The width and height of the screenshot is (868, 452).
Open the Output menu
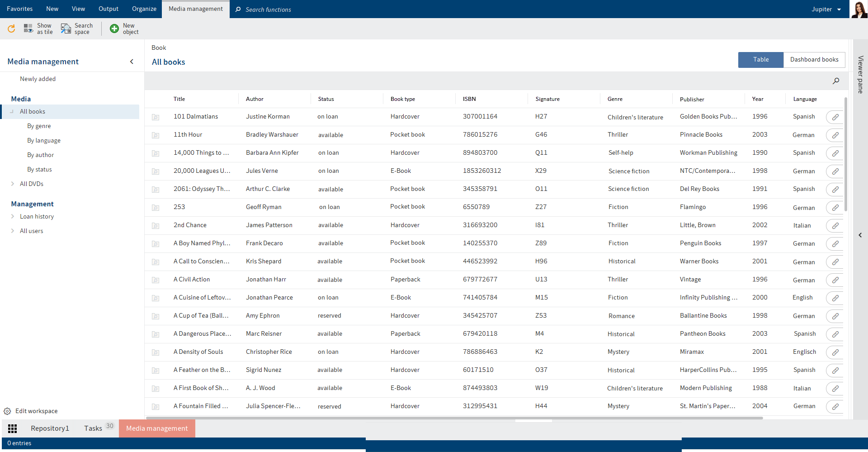[108, 9]
